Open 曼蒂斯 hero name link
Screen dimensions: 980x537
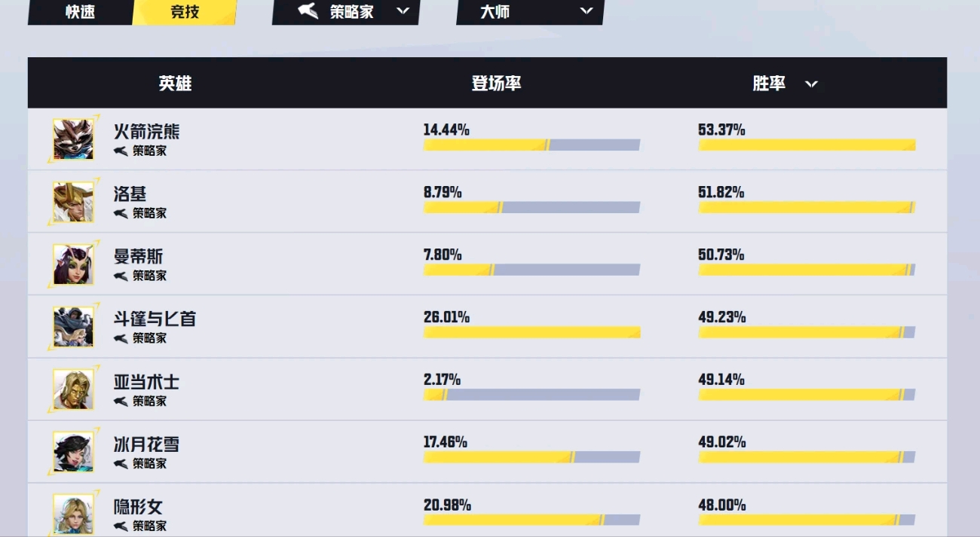click(x=138, y=256)
